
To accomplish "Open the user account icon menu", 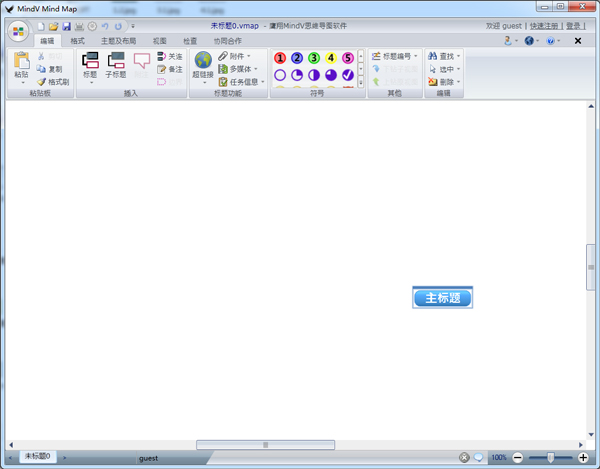I will coord(510,41).
